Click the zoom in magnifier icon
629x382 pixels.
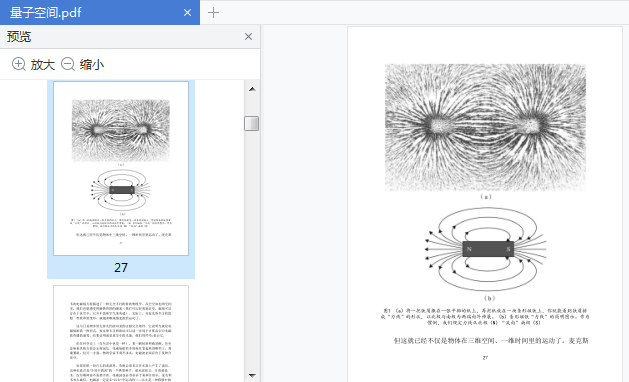[18, 64]
